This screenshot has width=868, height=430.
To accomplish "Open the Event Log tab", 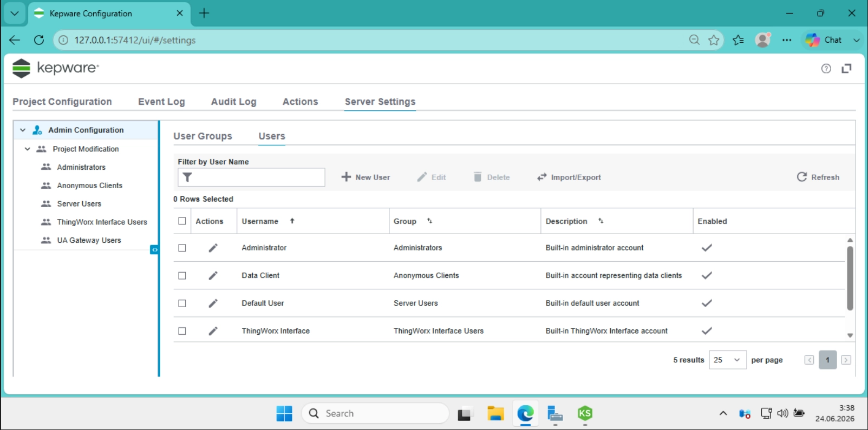I will (161, 102).
